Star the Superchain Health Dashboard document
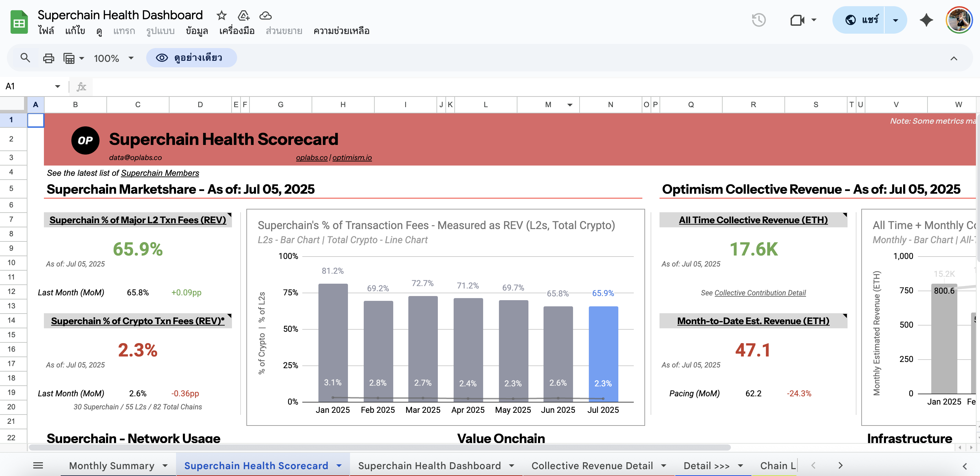The image size is (980, 476). click(x=221, y=15)
